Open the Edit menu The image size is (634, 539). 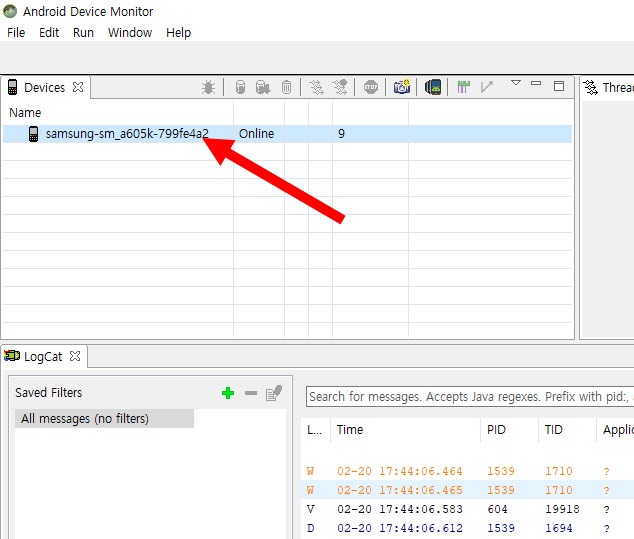(x=49, y=32)
